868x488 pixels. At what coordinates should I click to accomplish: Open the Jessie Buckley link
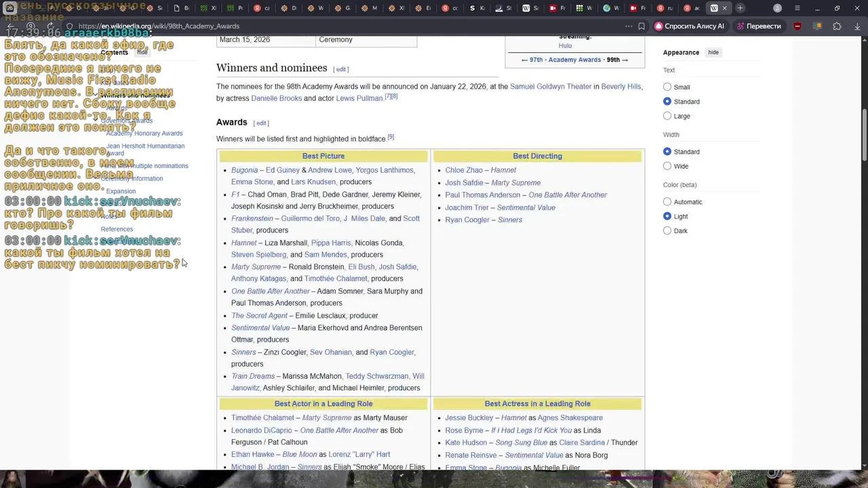point(469,418)
